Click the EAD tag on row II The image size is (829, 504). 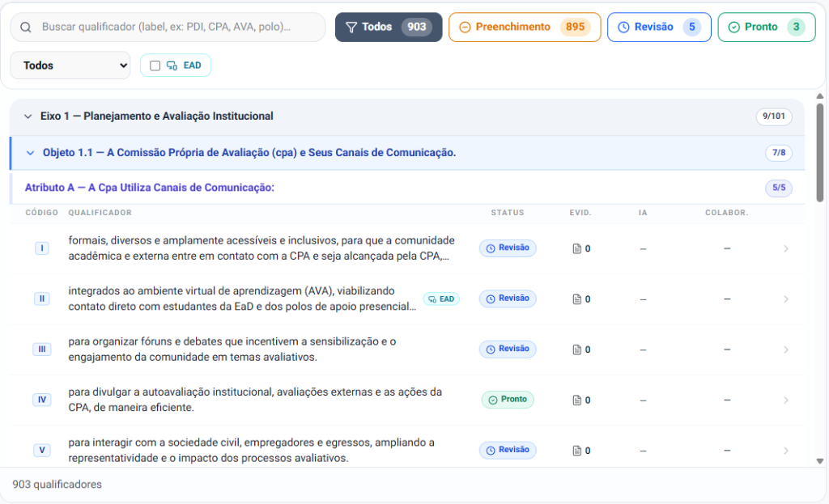(x=441, y=299)
